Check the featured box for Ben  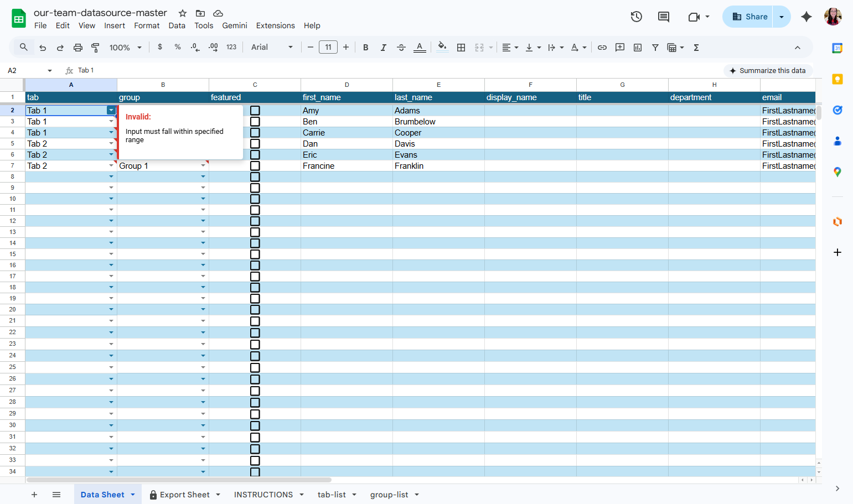pyautogui.click(x=255, y=122)
